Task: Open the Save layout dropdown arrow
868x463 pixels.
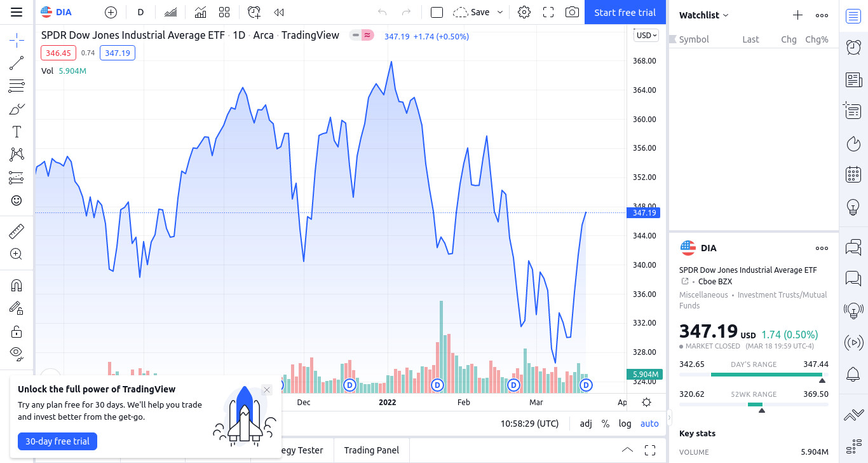Action: click(500, 12)
